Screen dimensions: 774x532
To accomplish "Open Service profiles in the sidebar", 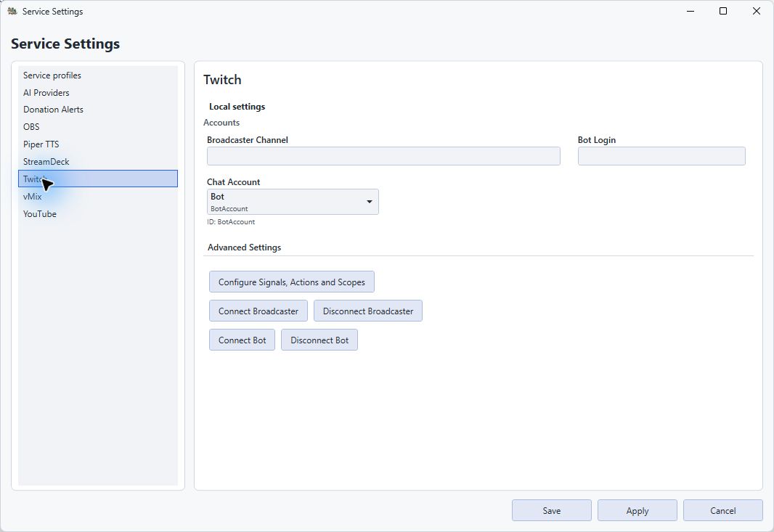I will (98, 75).
